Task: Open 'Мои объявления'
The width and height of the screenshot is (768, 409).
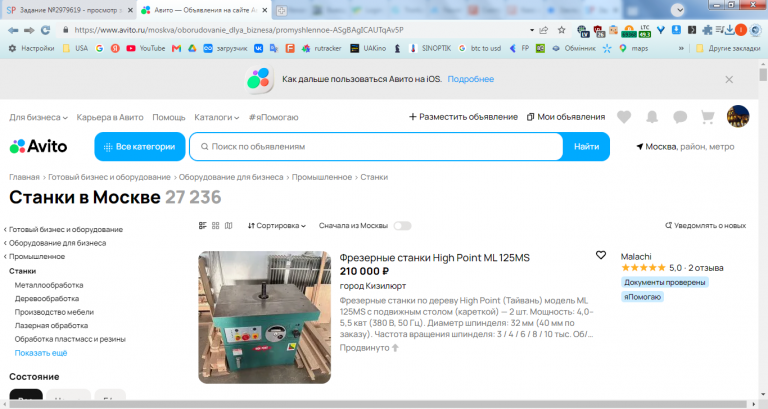Action: point(566,117)
